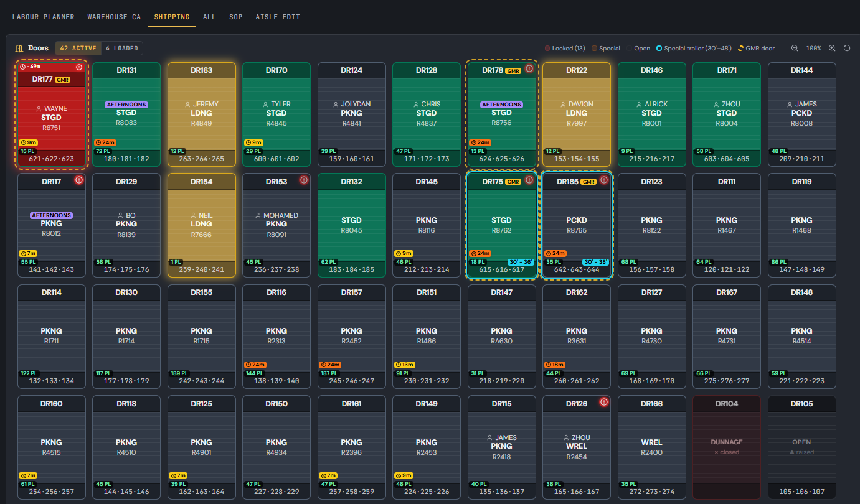Open the alert icon on DR178
Image resolution: width=860 pixels, height=504 pixels.
(529, 68)
